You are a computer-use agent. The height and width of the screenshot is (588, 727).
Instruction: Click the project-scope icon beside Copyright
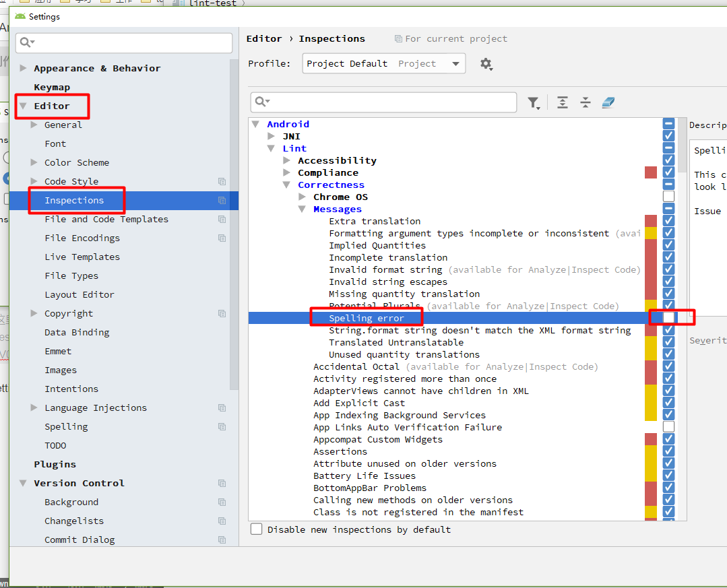coord(222,314)
